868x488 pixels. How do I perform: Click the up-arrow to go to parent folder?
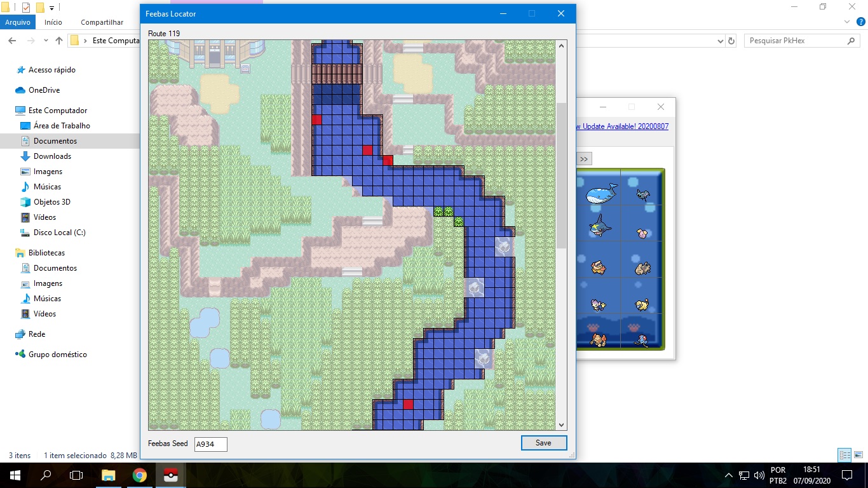coord(58,40)
